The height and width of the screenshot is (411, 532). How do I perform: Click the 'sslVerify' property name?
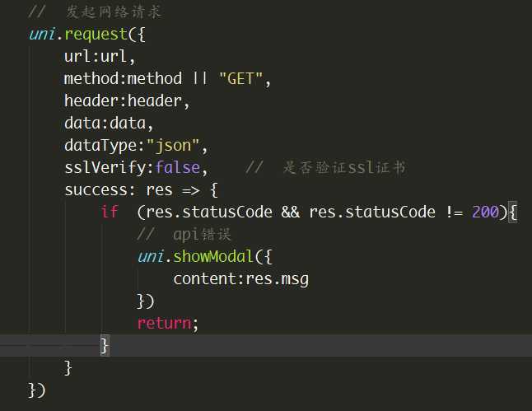coord(105,168)
